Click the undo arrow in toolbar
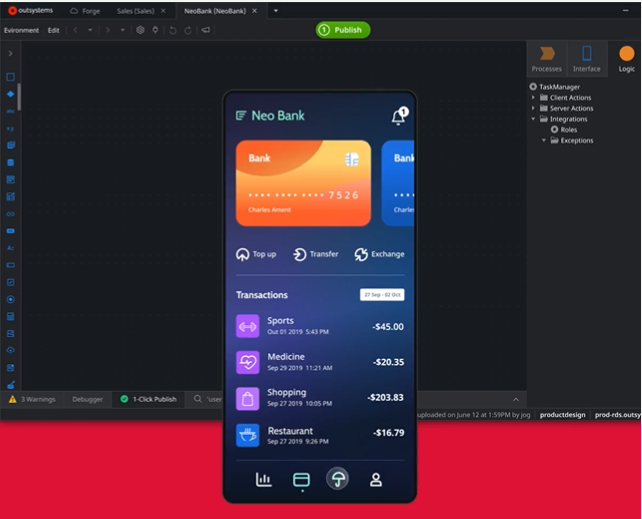The width and height of the screenshot is (642, 519). (172, 30)
